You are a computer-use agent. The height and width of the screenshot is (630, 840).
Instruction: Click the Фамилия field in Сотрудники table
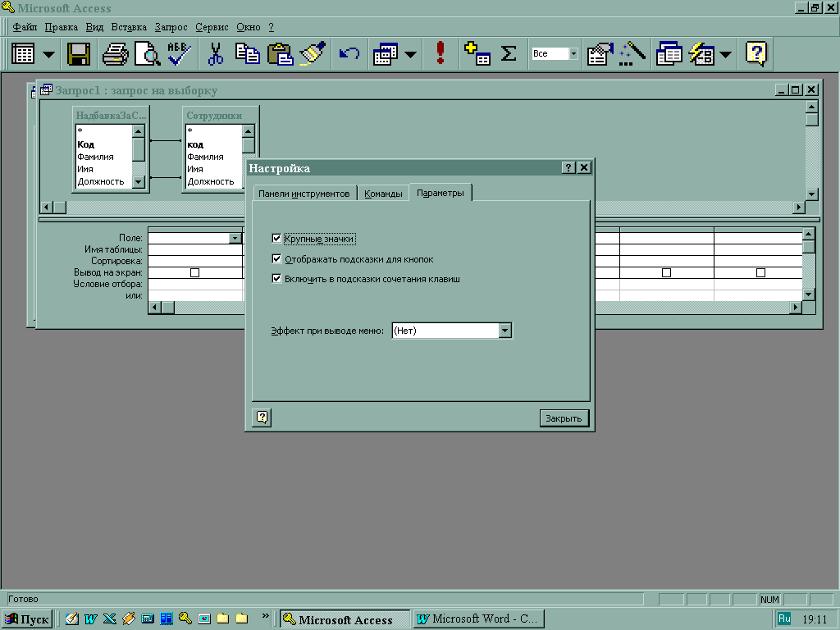pos(205,157)
